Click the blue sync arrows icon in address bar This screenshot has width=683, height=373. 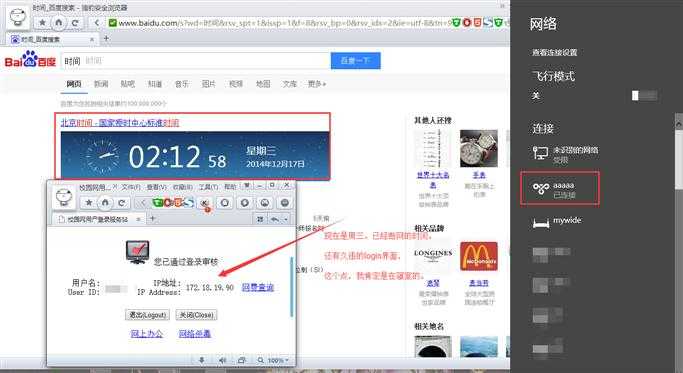pos(488,22)
